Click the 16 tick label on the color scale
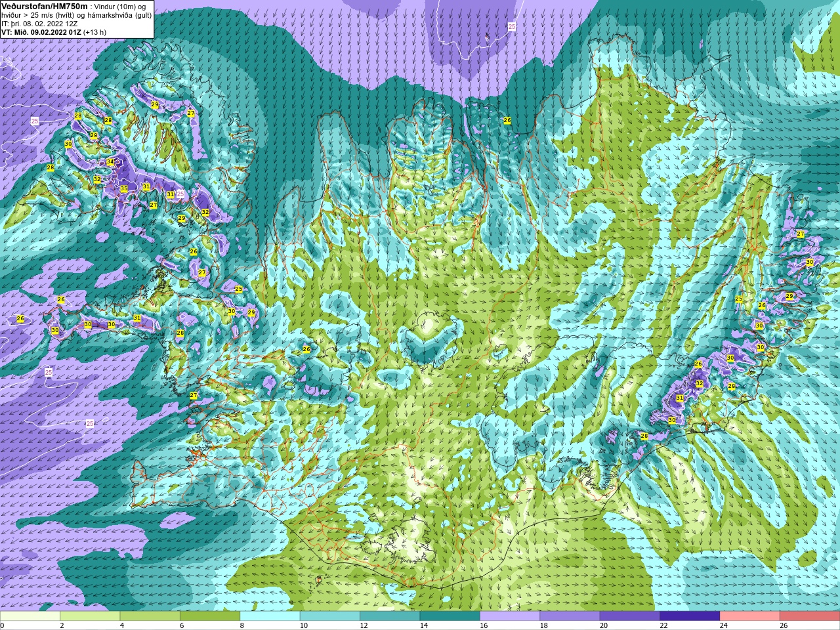The image size is (840, 630). [483, 625]
